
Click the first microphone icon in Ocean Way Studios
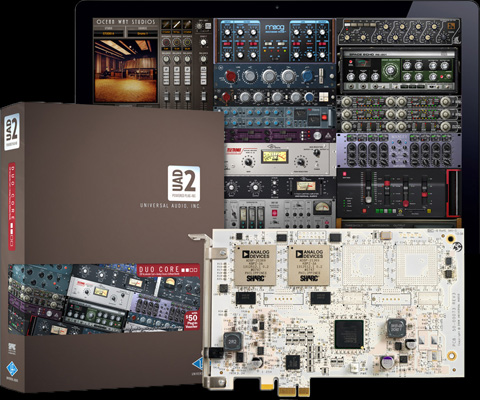(x=166, y=25)
